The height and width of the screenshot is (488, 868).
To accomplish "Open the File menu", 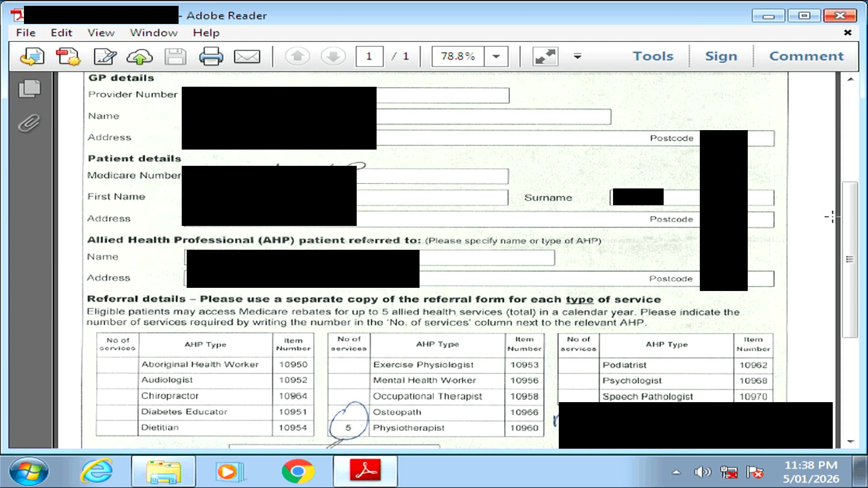I will click(x=26, y=33).
